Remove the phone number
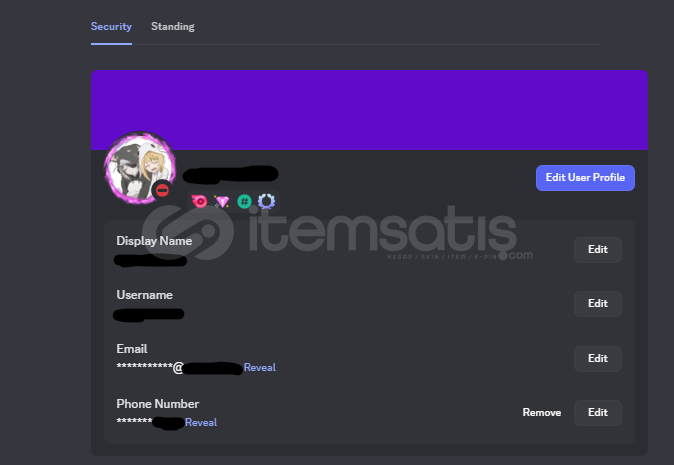The width and height of the screenshot is (674, 465). (x=542, y=413)
